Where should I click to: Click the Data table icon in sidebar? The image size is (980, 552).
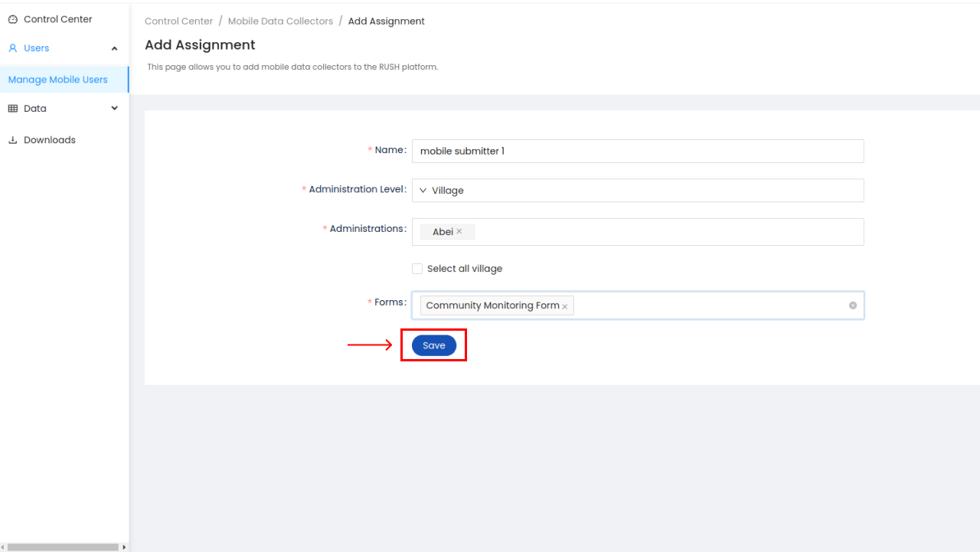pos(12,109)
